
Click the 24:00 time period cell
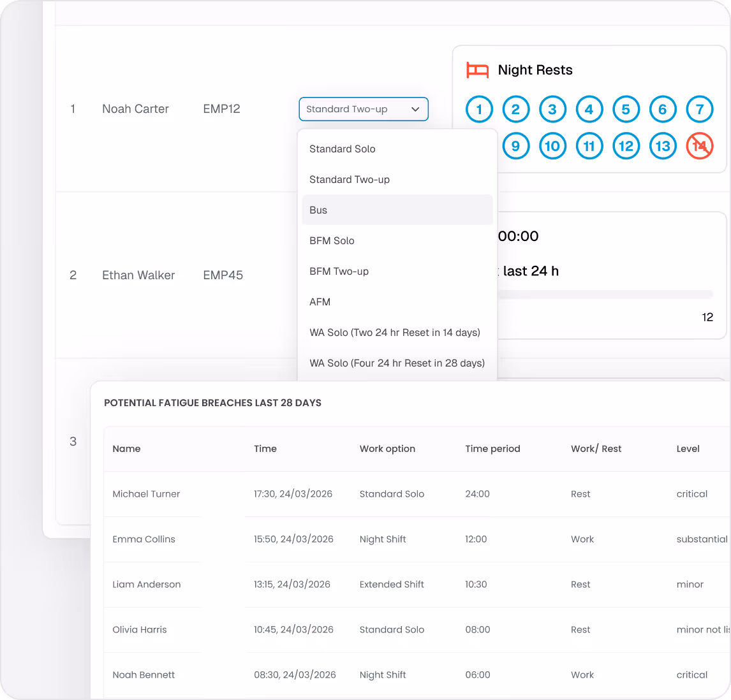click(477, 494)
